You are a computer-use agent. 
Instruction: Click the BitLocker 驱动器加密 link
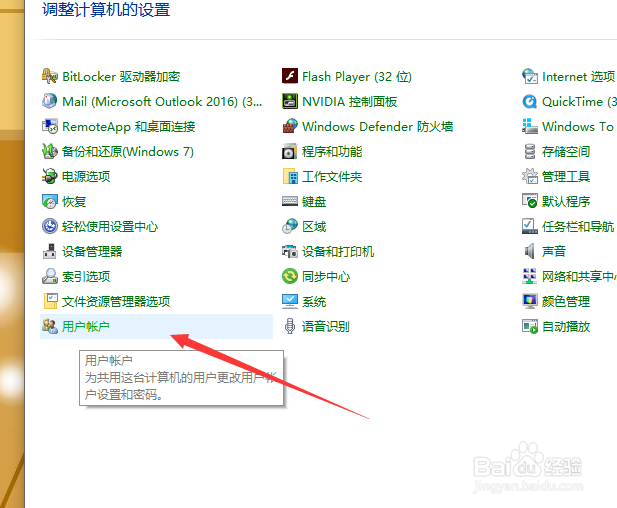click(x=121, y=76)
